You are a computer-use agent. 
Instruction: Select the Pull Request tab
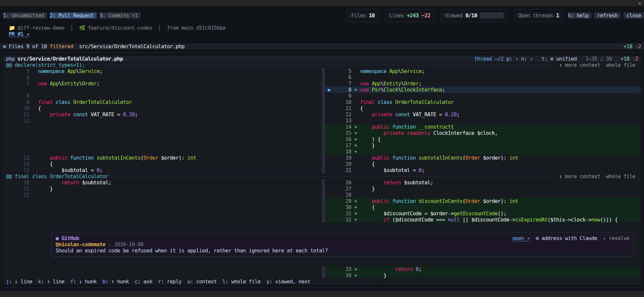(73, 15)
